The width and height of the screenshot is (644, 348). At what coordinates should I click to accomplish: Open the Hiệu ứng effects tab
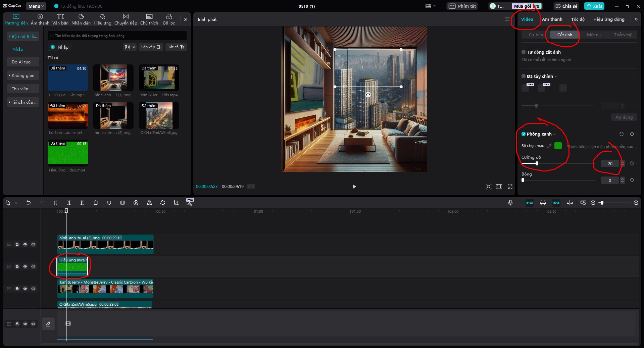pyautogui.click(x=102, y=19)
